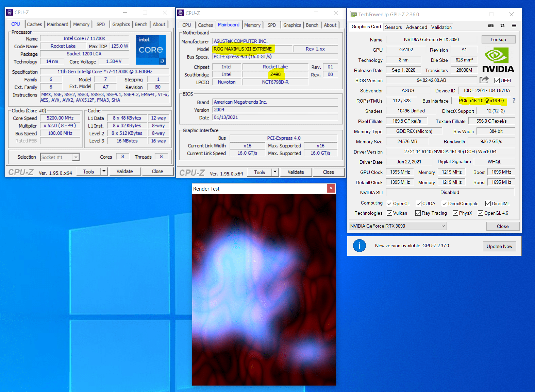Switch to GPU-Z Advanced tab
The image size is (535, 392).
click(x=416, y=27)
